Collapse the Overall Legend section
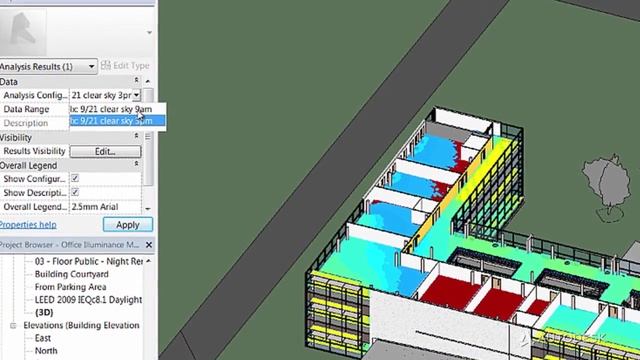Viewport: 640px width, 360px height. click(137, 164)
